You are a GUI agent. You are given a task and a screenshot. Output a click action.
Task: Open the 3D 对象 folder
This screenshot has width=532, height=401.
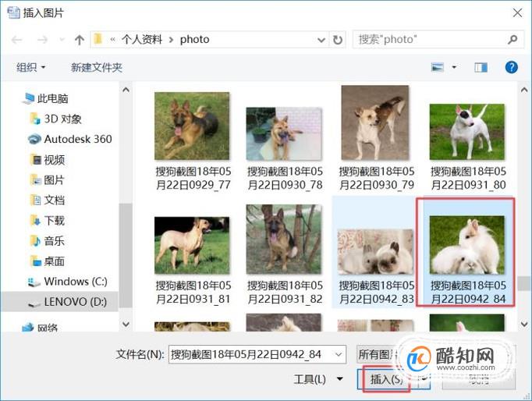coord(56,119)
